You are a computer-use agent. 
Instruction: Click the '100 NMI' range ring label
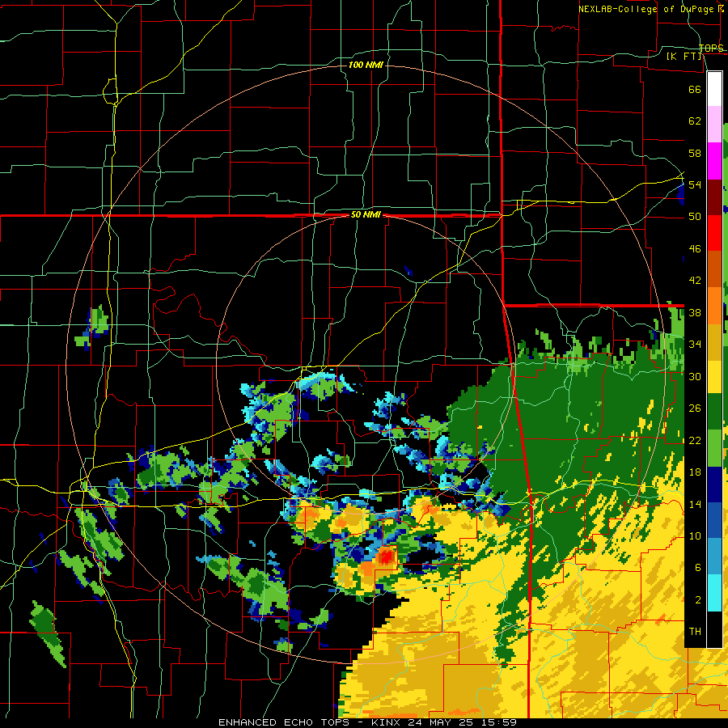366,65
